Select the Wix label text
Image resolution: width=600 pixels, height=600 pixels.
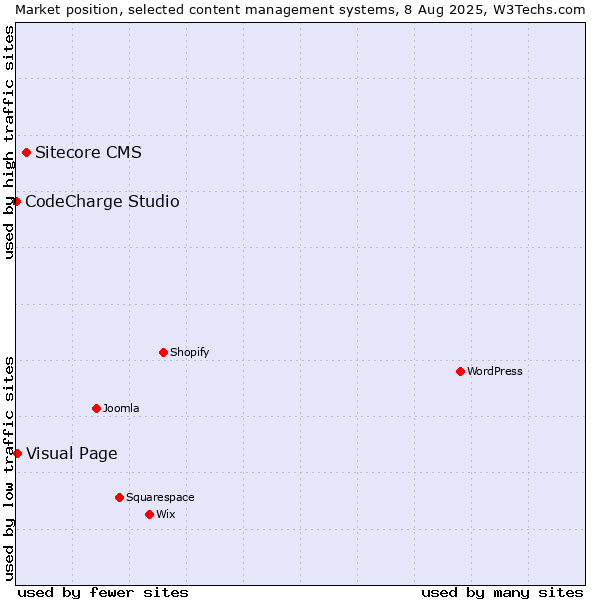(166, 514)
